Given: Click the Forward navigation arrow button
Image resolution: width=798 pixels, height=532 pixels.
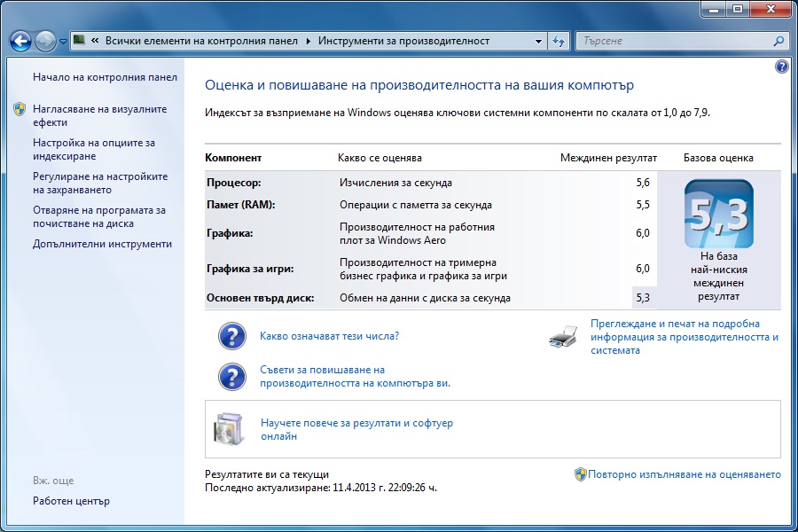Looking at the screenshot, I should 45,42.
